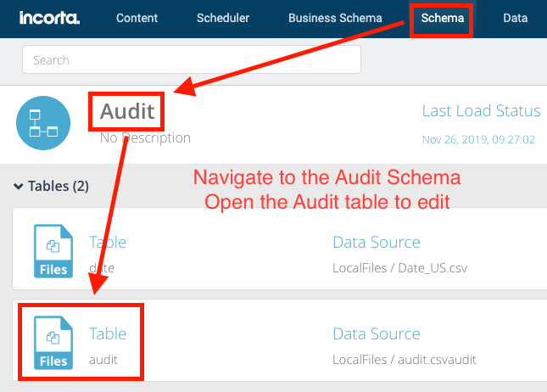Click the LocalFiles / audit.csvaudit data source
Viewport: 547px width, 392px height.
coord(405,360)
